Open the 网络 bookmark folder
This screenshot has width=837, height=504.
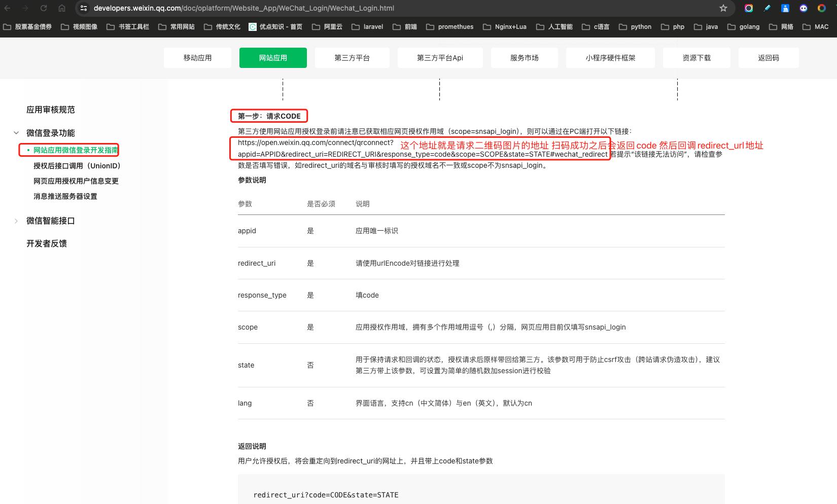pos(781,27)
